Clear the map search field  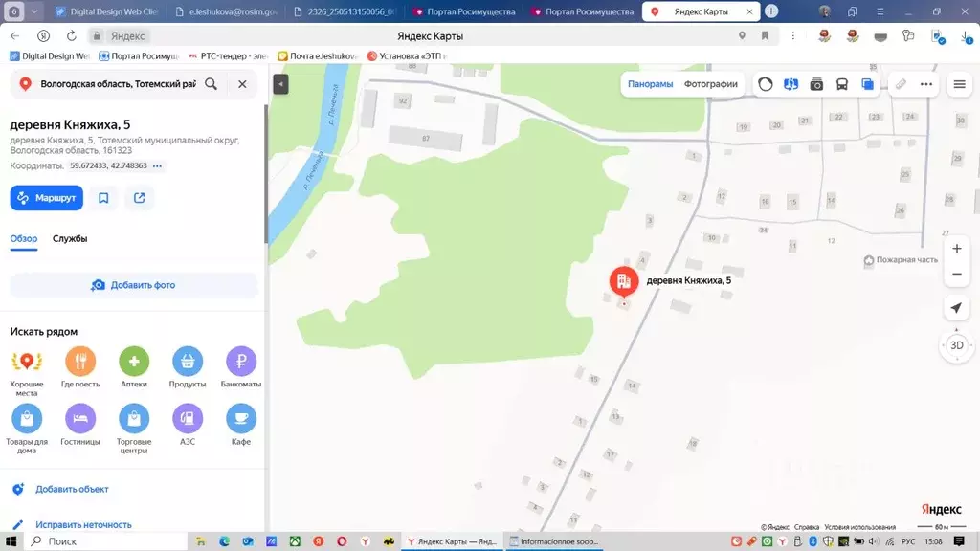point(242,84)
